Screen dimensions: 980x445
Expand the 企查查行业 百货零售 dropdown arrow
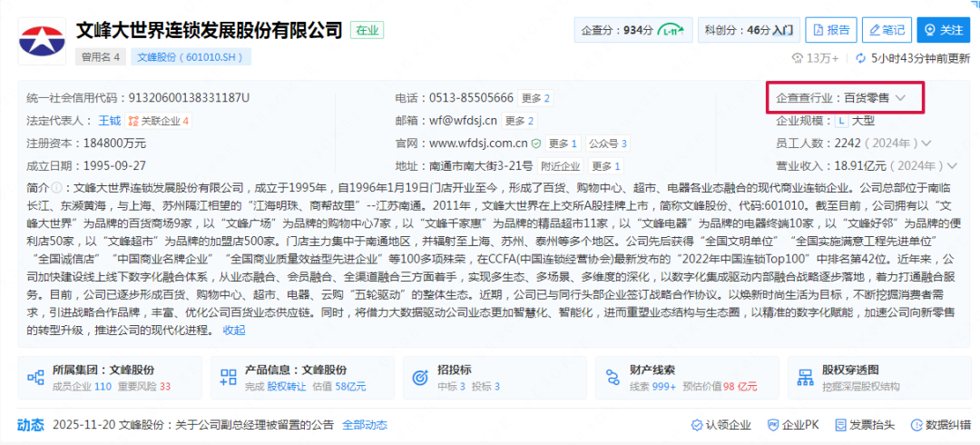pos(900,98)
